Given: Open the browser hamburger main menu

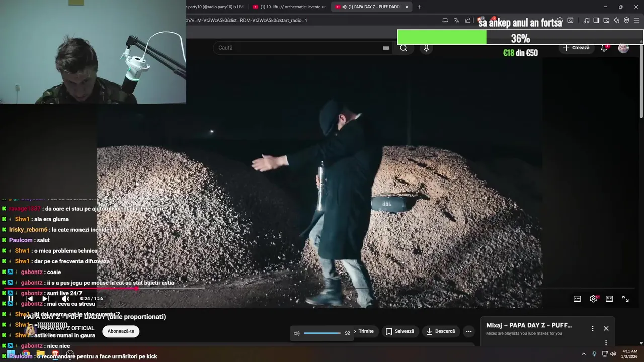Looking at the screenshot, I should click(636, 20).
